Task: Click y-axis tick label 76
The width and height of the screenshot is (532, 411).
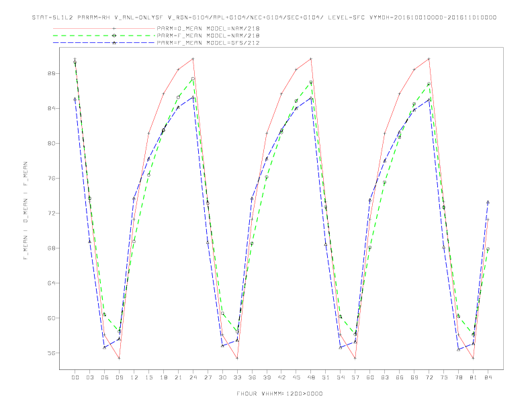Action: tap(51, 178)
